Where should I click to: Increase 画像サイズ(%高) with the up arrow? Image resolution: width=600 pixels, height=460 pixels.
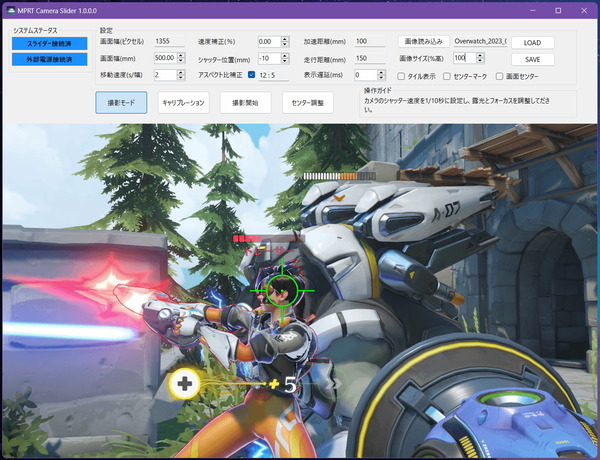coord(481,55)
